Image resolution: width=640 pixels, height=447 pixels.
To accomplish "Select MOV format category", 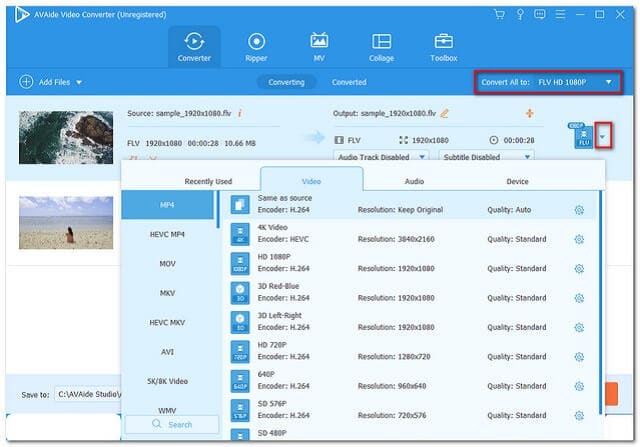I will pyautogui.click(x=167, y=264).
